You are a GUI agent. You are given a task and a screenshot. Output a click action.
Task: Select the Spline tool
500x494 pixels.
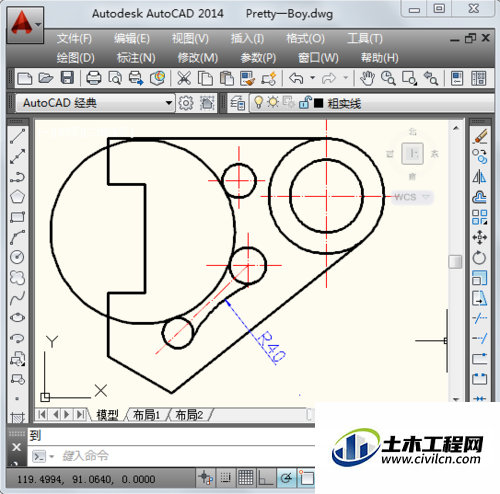click(x=17, y=298)
